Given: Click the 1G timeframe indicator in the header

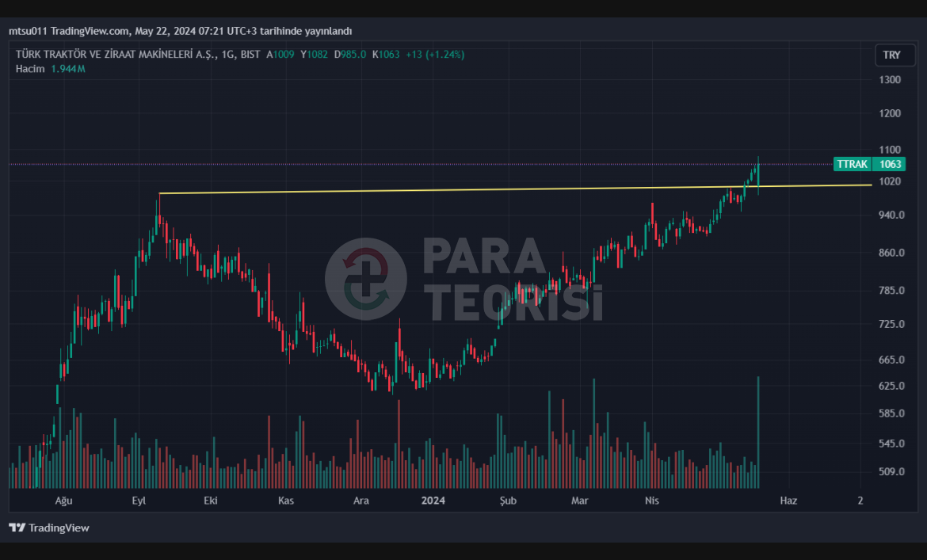Looking at the screenshot, I should tap(228, 55).
